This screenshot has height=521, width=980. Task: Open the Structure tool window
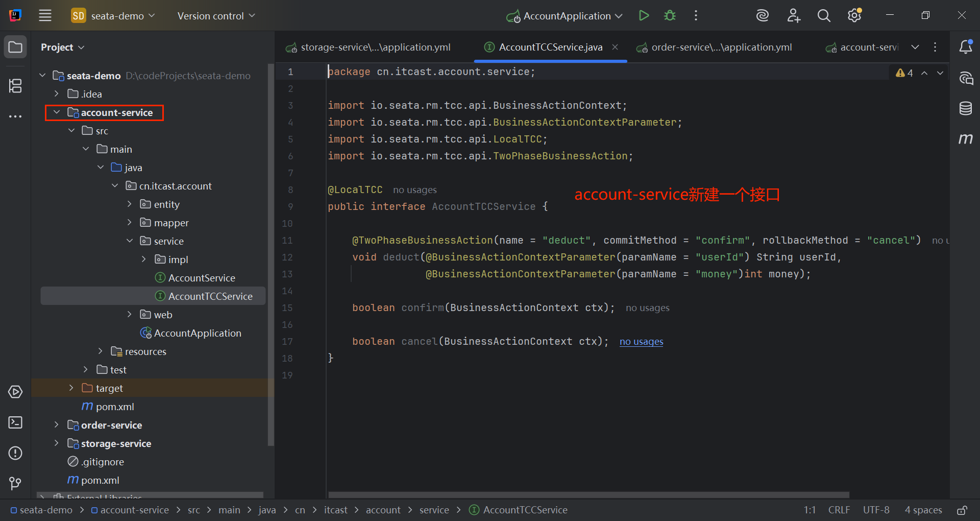point(15,86)
